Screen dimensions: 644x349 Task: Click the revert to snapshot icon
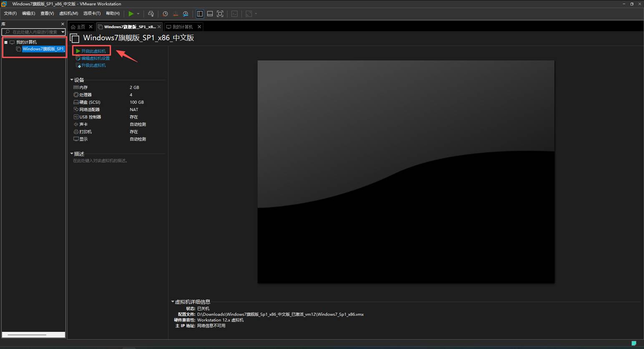(x=175, y=14)
